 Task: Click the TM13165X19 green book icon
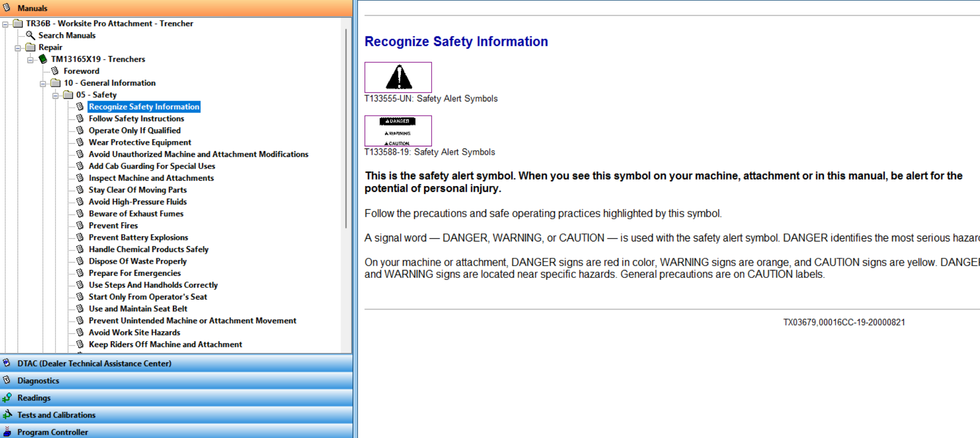(43, 59)
